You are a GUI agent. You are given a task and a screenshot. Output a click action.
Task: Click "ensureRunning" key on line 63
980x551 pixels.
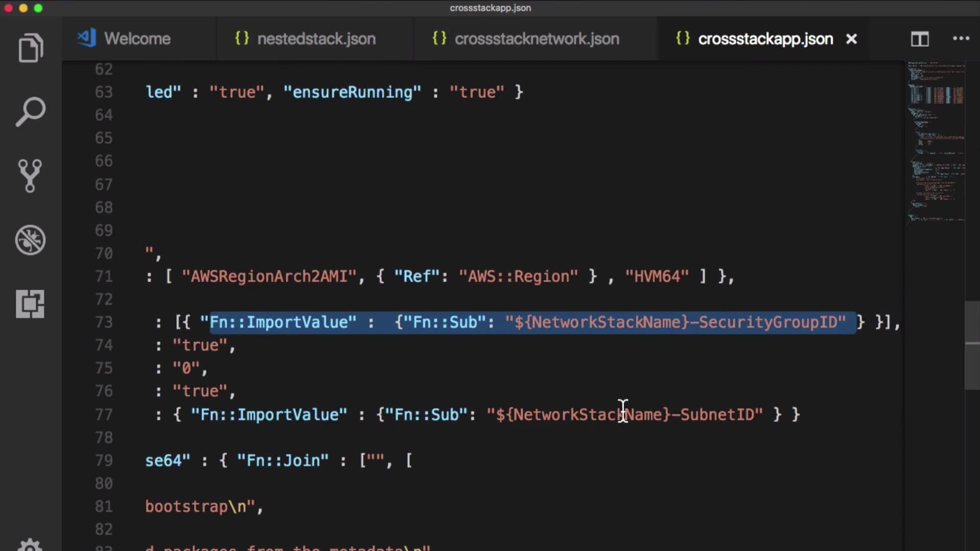[352, 92]
